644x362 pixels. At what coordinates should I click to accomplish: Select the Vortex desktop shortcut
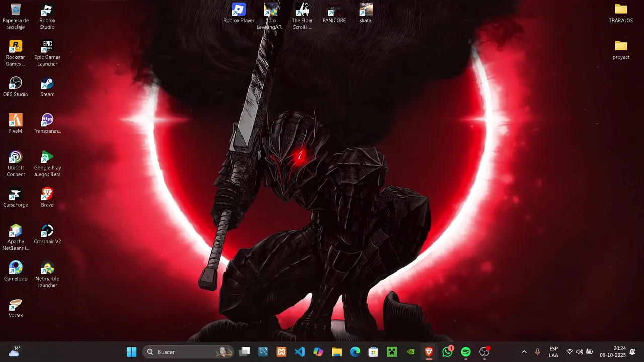click(16, 308)
